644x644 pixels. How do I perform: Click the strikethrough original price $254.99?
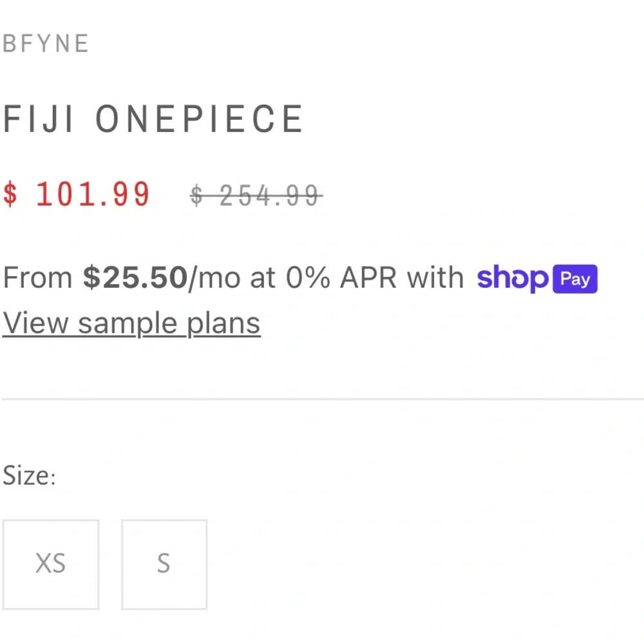[255, 195]
